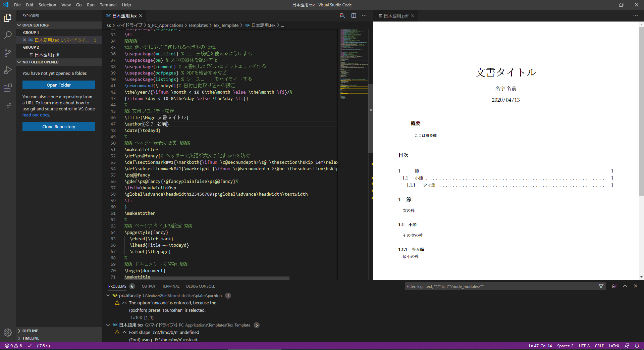Image resolution: width=644 pixels, height=350 pixels.
Task: Collapse the 'Font shape JY2/hmc/b/n' warning
Action: pyautogui.click(x=124, y=332)
